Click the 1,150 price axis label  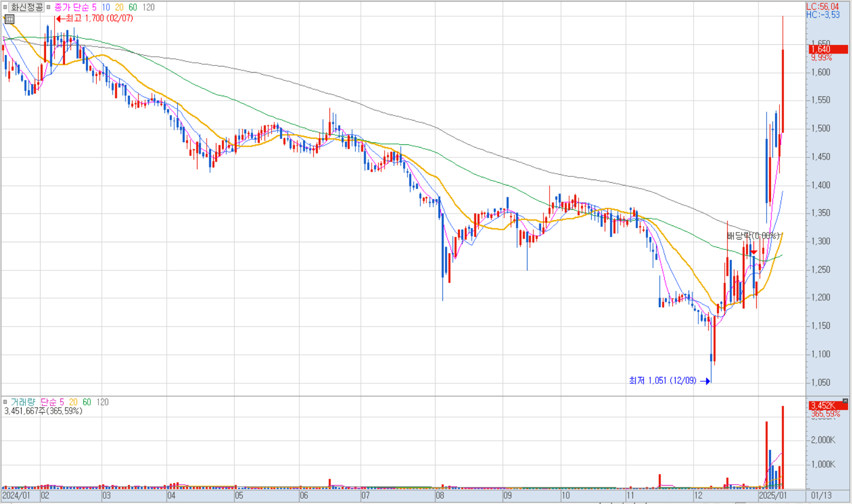coord(820,326)
